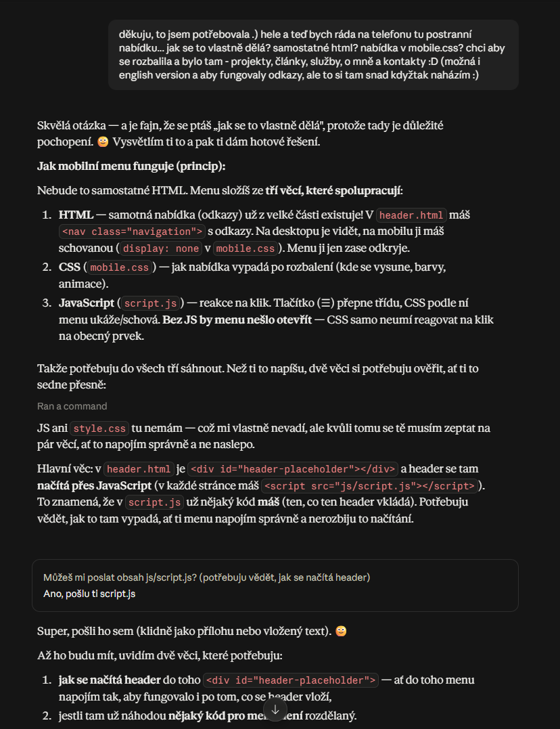Screen dimensions: 560x729
Task: Click mobile.css code chip beside the CSS heading
Action: tap(120, 267)
